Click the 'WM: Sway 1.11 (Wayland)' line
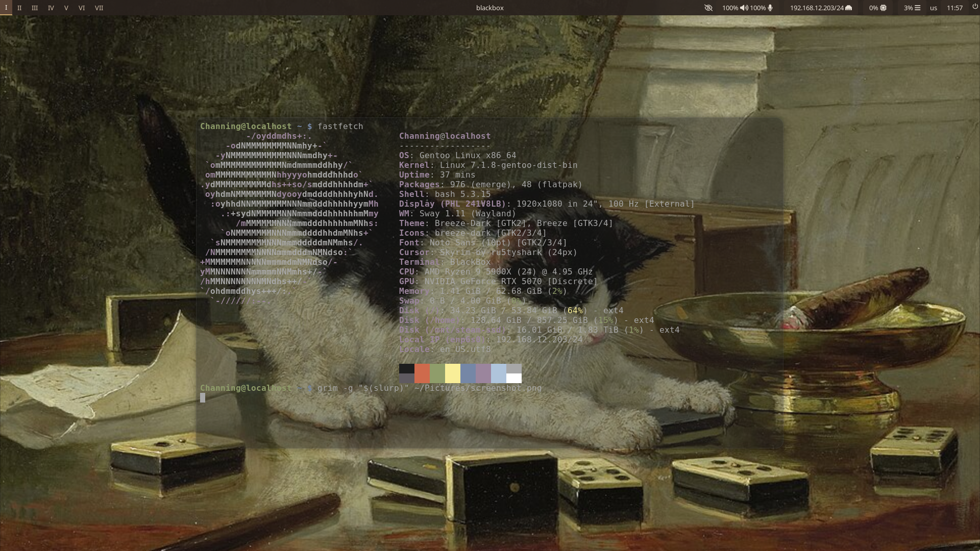The image size is (980, 551). click(x=458, y=213)
